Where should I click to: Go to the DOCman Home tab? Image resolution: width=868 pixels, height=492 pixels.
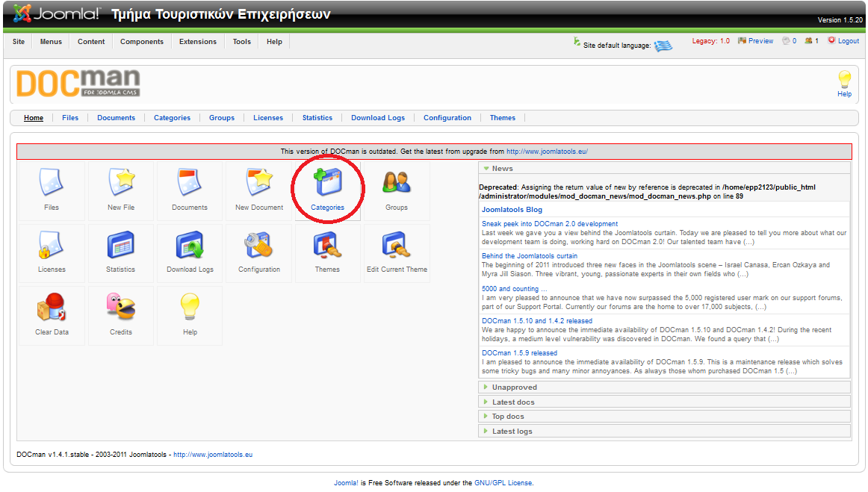34,118
